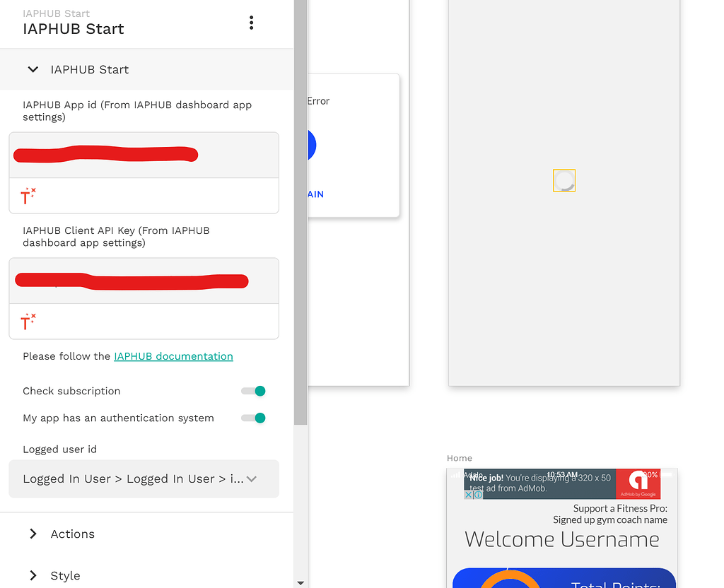Click the magic text icon under the App id field
Screen dimensions: 724x588
click(x=28, y=195)
